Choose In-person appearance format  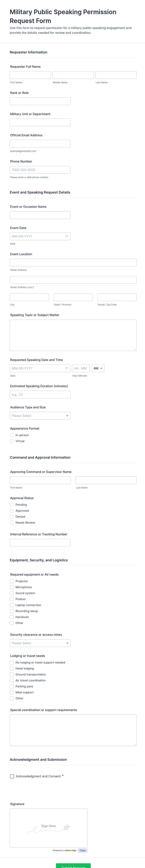pyautogui.click(x=12, y=435)
